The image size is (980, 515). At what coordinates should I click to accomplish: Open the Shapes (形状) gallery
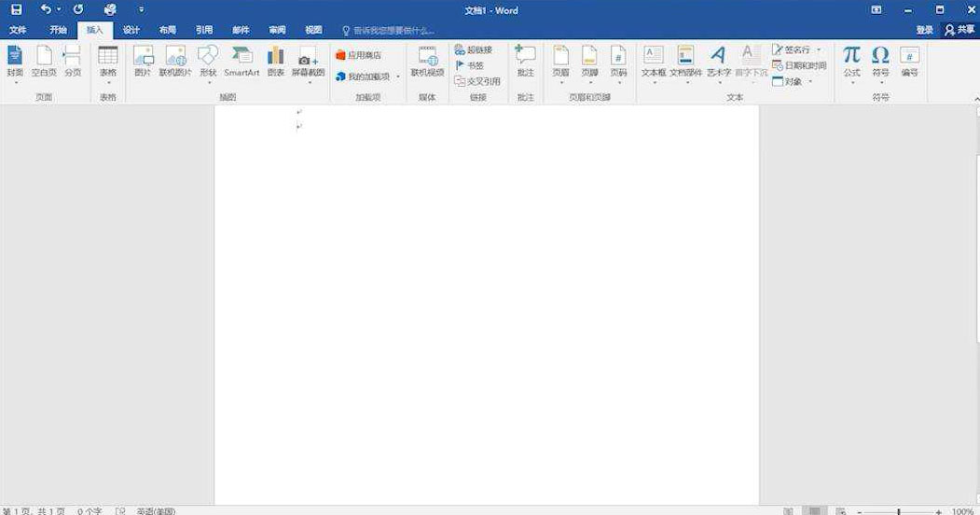[208, 63]
